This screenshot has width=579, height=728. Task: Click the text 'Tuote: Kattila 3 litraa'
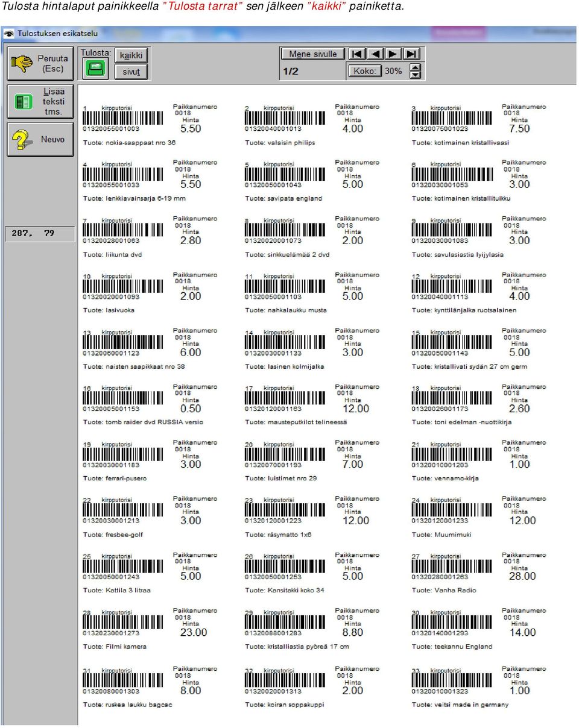point(117,590)
